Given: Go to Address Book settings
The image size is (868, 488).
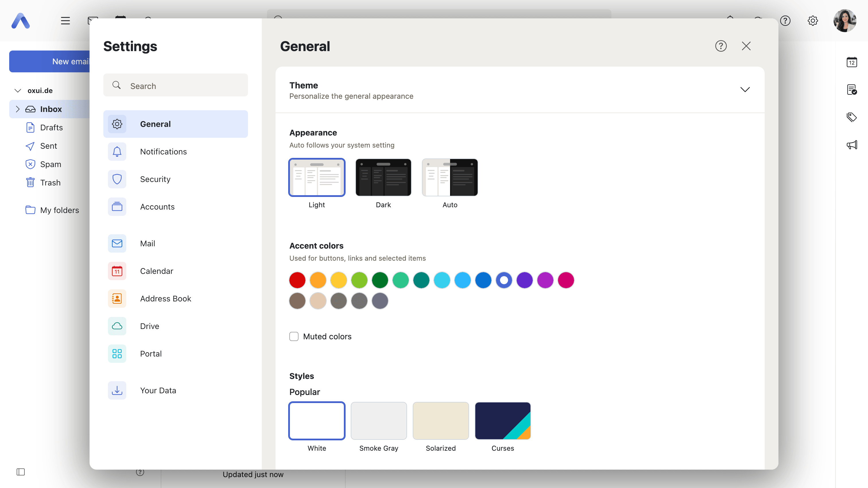Looking at the screenshot, I should pyautogui.click(x=175, y=299).
